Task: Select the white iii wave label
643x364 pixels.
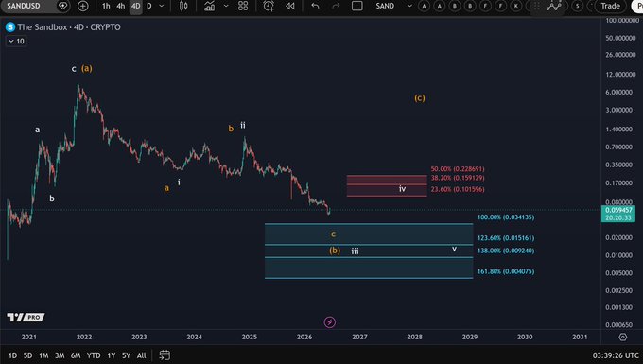Action: [x=356, y=251]
